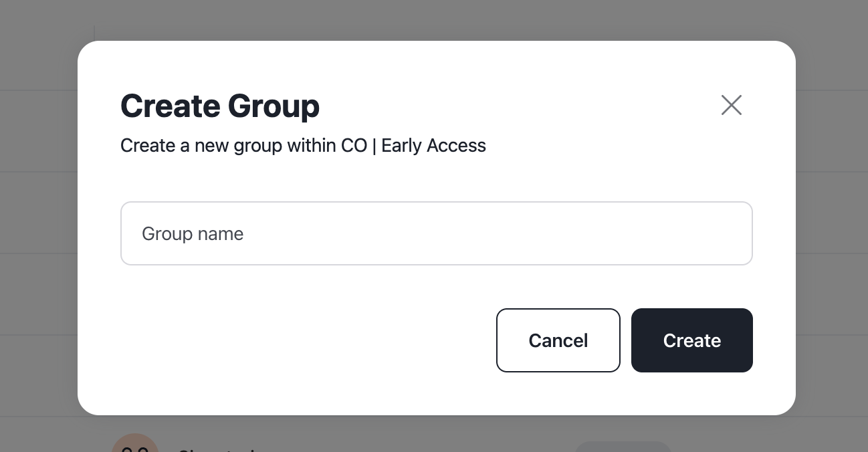Screen dimensions: 868x452
Task: Dismiss the modal via dimmed backdrop above
Action: [434, 19]
